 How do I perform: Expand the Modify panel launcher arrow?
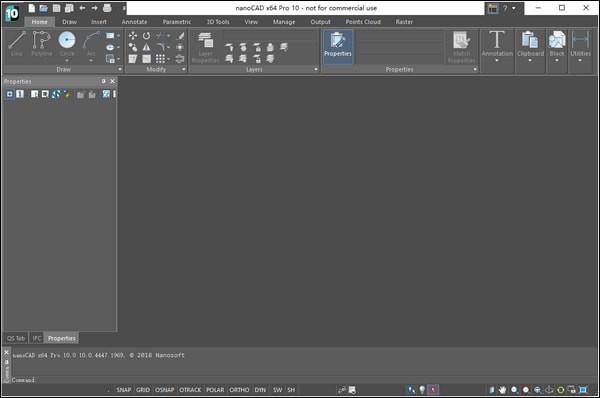[x=184, y=69]
